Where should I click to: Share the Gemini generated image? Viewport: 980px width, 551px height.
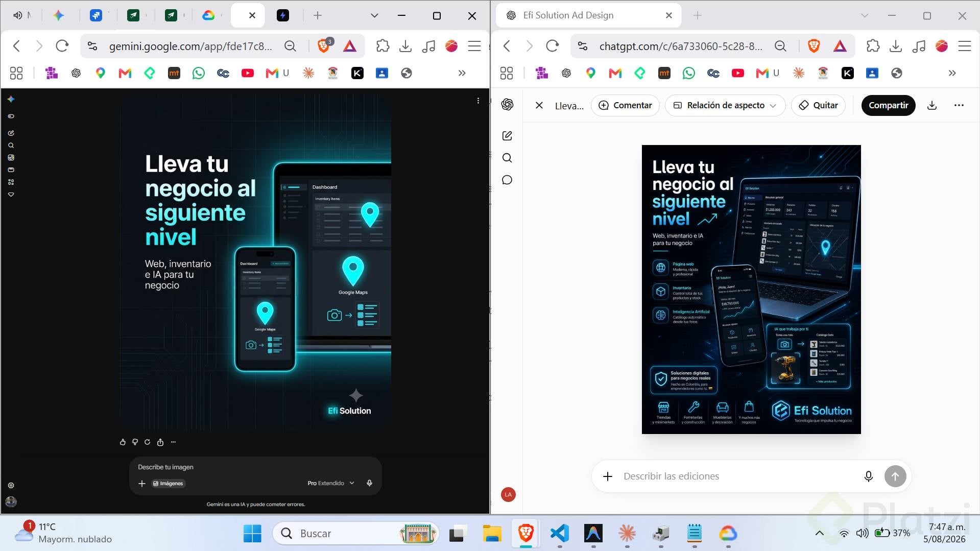tap(160, 442)
